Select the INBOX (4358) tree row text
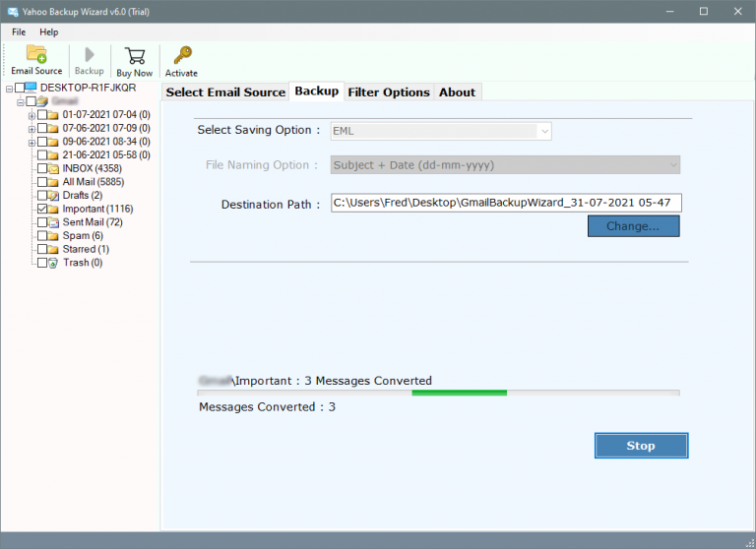 93,168
